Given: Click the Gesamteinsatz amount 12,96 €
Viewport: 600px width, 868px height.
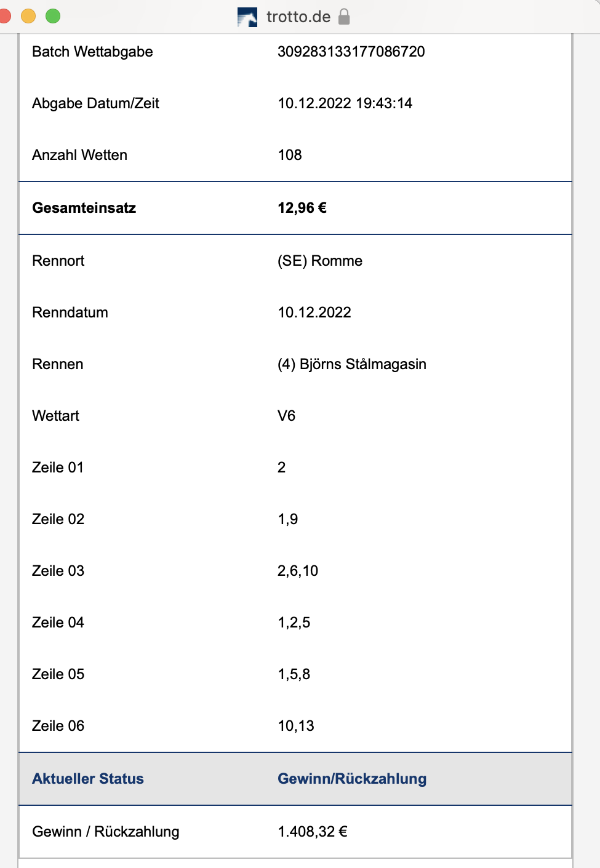Looking at the screenshot, I should coord(302,208).
